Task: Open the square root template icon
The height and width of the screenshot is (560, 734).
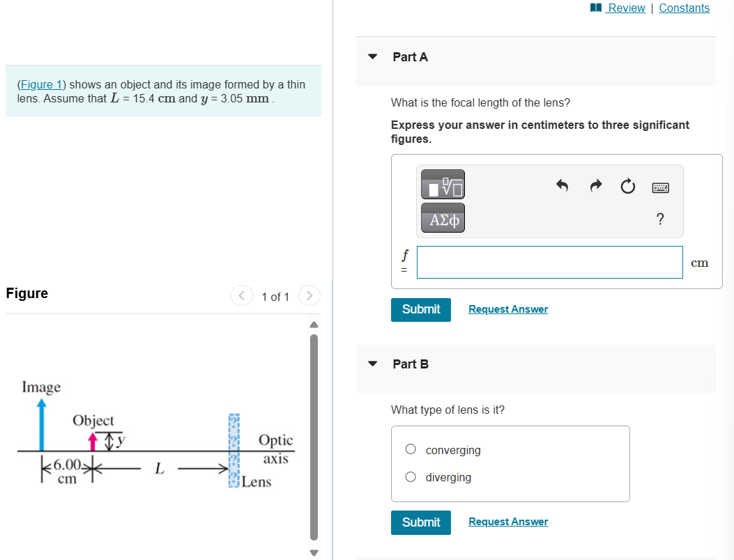Action: coord(443,185)
